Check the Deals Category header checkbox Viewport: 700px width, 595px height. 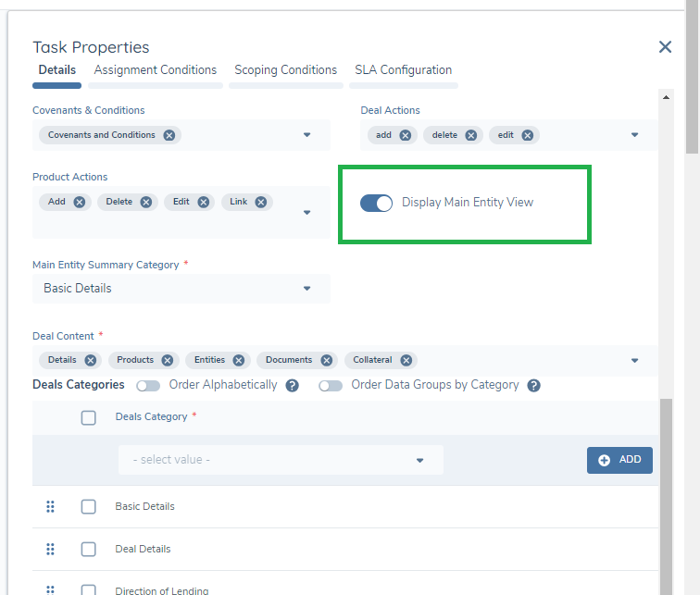(88, 417)
